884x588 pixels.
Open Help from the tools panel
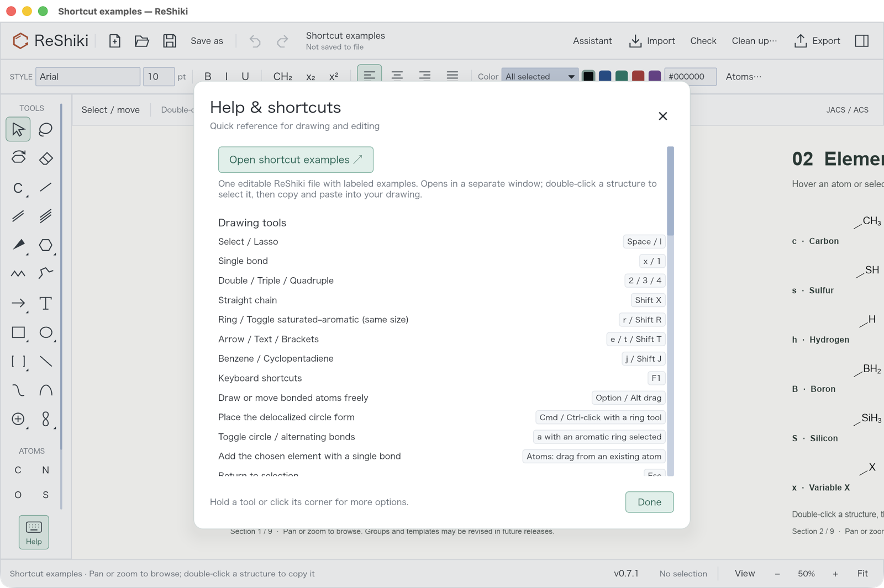click(x=34, y=532)
